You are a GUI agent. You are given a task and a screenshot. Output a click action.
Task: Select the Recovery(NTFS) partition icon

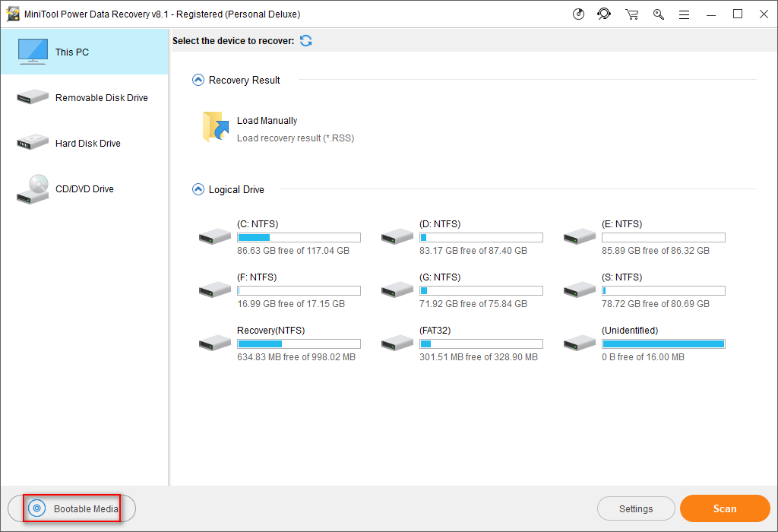[215, 343]
